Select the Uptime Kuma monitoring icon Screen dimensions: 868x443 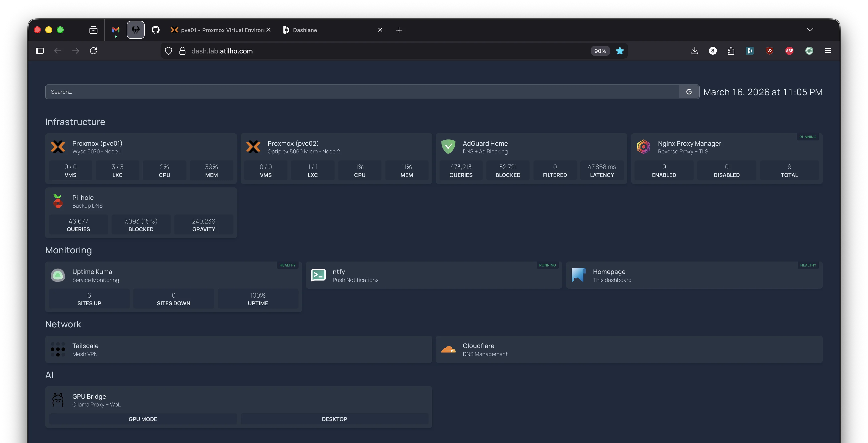click(x=58, y=275)
